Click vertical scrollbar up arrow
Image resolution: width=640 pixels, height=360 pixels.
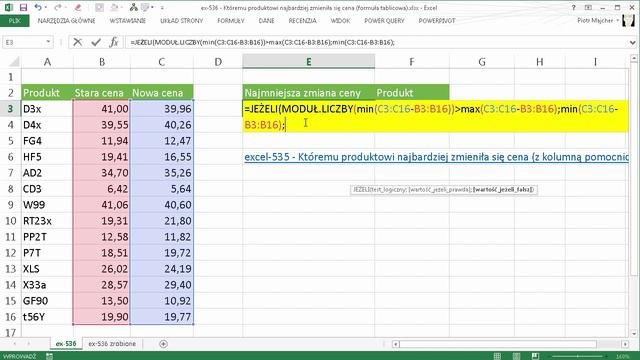click(633, 59)
